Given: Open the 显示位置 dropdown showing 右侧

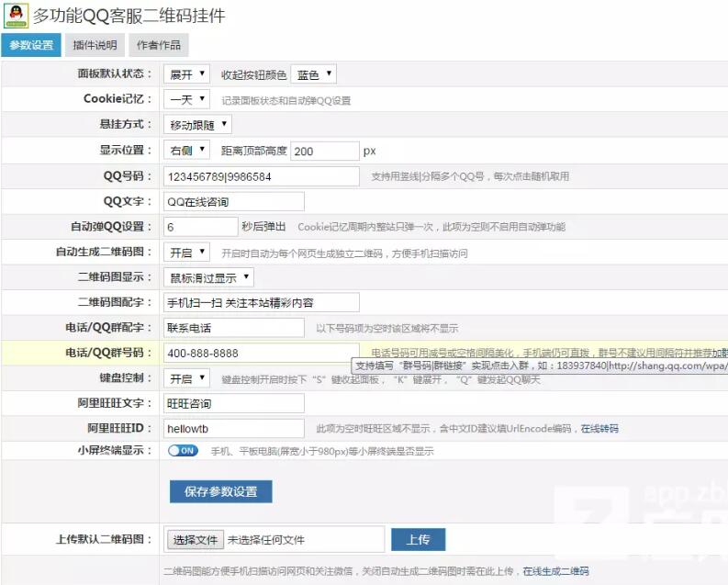Looking at the screenshot, I should coord(186,150).
